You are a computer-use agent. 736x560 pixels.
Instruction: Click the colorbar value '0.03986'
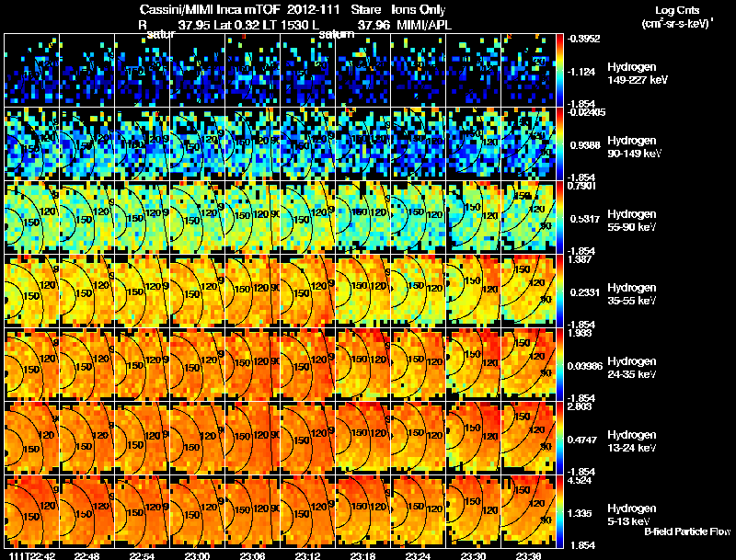(x=585, y=366)
